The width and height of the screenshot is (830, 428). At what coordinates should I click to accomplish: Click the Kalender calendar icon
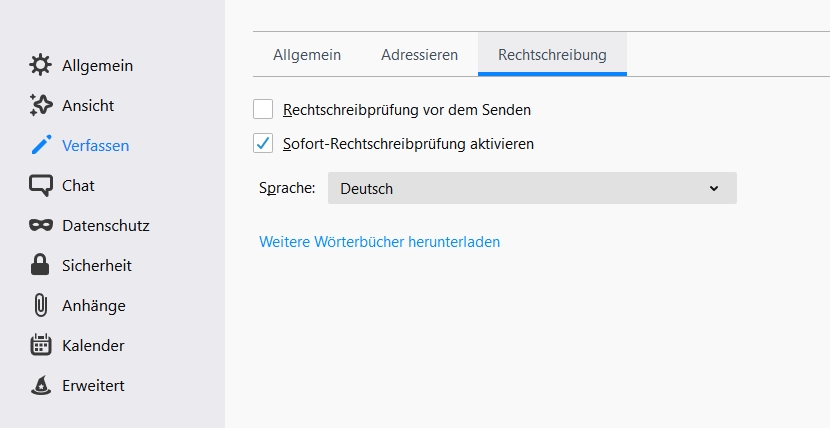coord(41,346)
